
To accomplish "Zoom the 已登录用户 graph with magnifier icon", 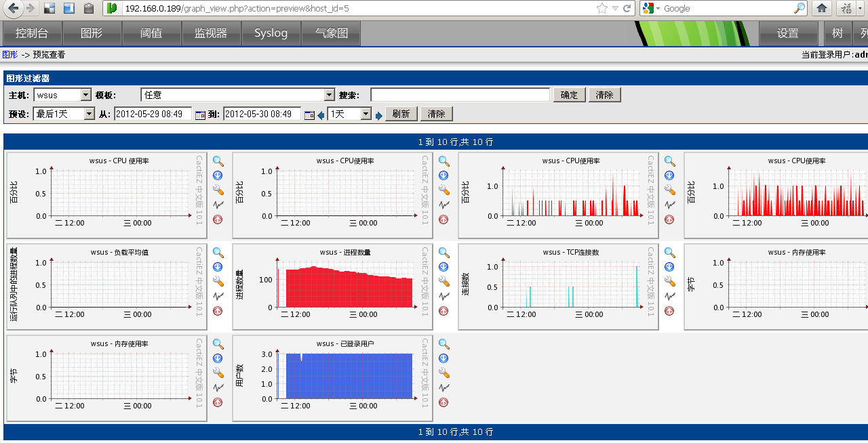I will (x=443, y=344).
